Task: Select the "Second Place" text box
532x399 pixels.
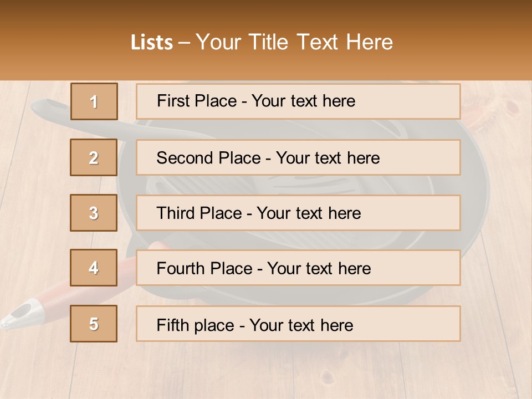Action: pyautogui.click(x=298, y=157)
